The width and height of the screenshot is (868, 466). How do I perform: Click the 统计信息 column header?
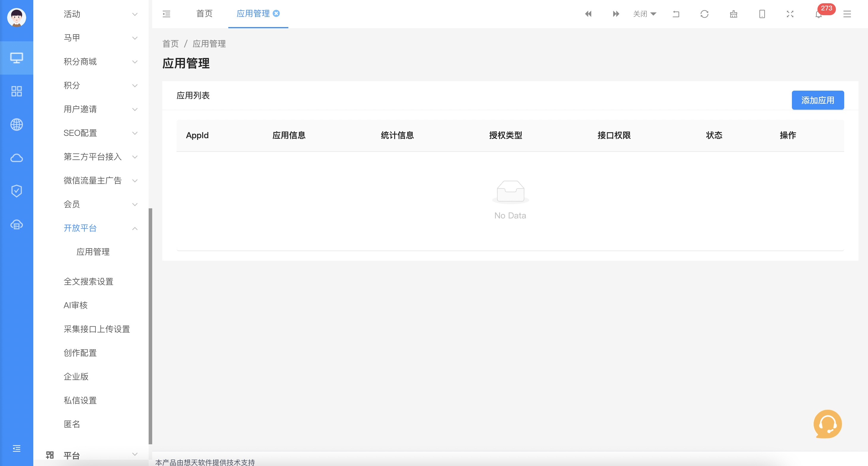tap(397, 136)
